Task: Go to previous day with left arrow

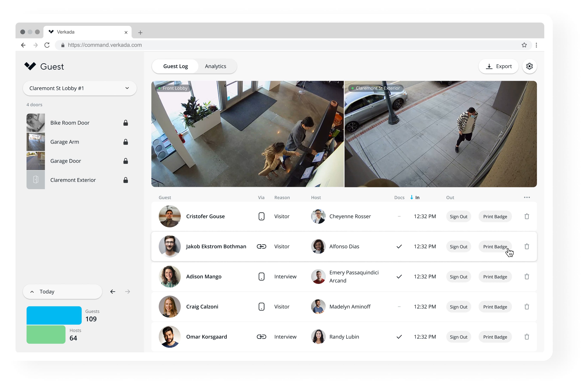Action: pyautogui.click(x=113, y=292)
